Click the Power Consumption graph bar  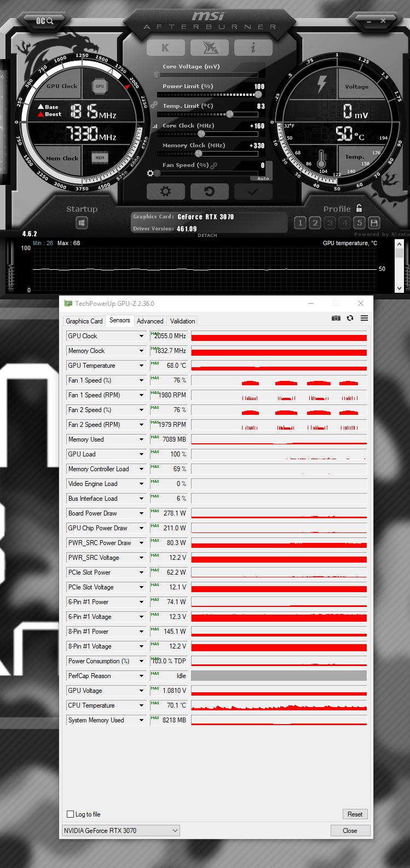tap(279, 661)
